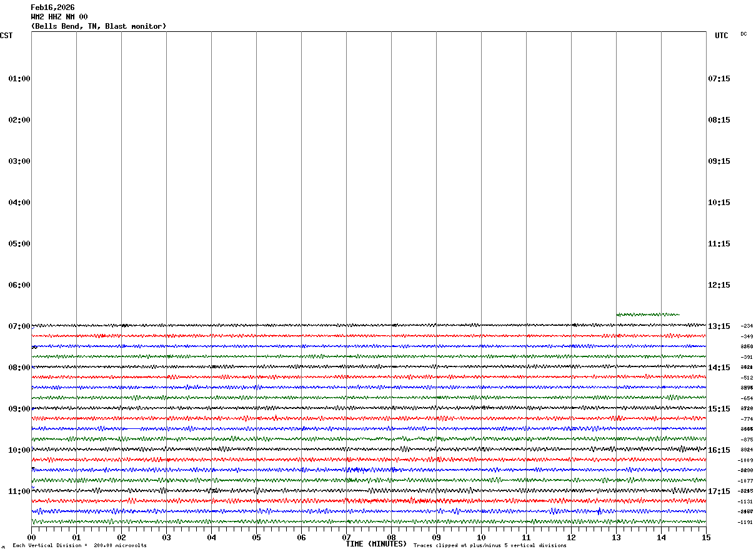Select the 08:00 CST hour label
Viewport: 756px width, 554px height.
pyautogui.click(x=19, y=368)
